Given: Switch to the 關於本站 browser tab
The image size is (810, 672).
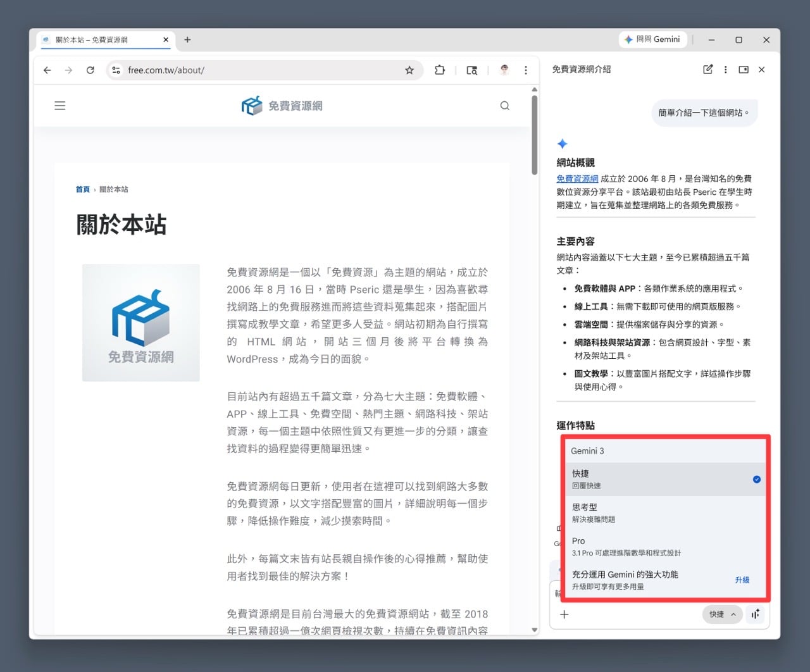Looking at the screenshot, I should [101, 40].
